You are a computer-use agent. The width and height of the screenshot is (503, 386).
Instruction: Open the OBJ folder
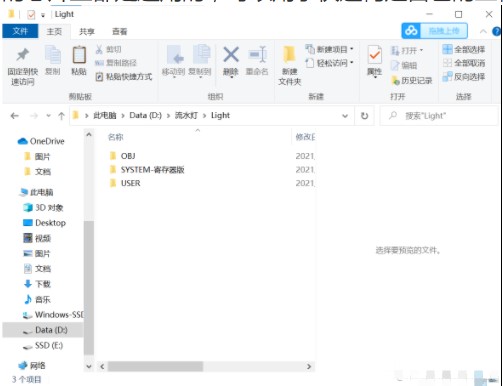click(x=128, y=156)
